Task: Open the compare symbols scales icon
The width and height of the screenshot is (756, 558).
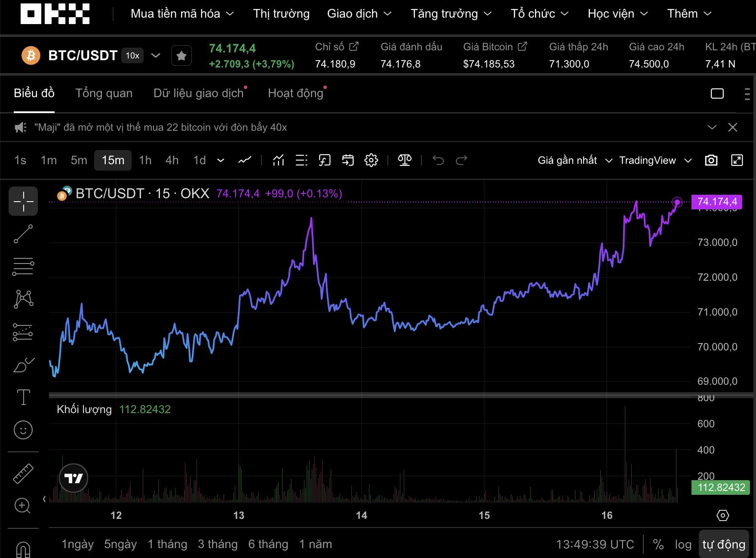Action: click(x=405, y=160)
